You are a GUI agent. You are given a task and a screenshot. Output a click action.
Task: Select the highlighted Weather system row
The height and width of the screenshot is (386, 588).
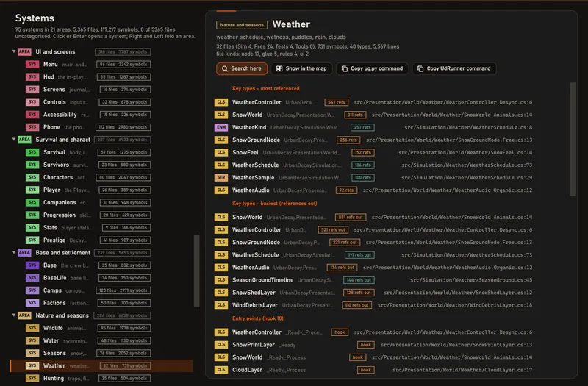point(101,365)
